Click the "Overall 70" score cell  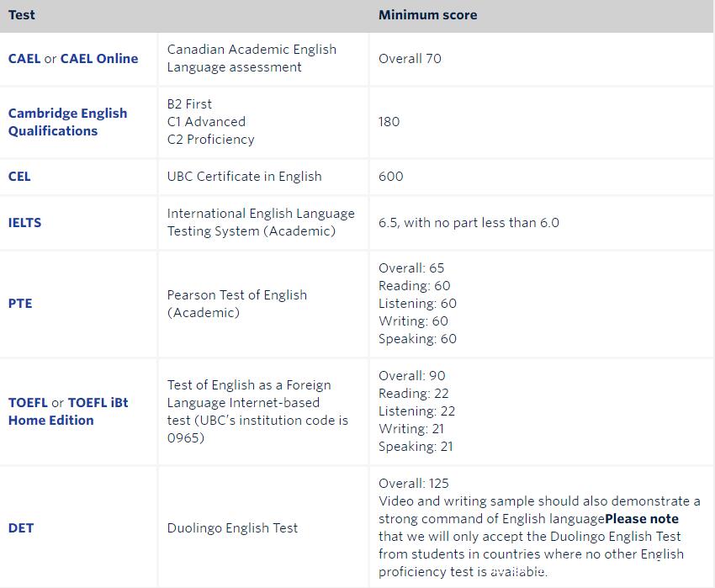coord(410,59)
